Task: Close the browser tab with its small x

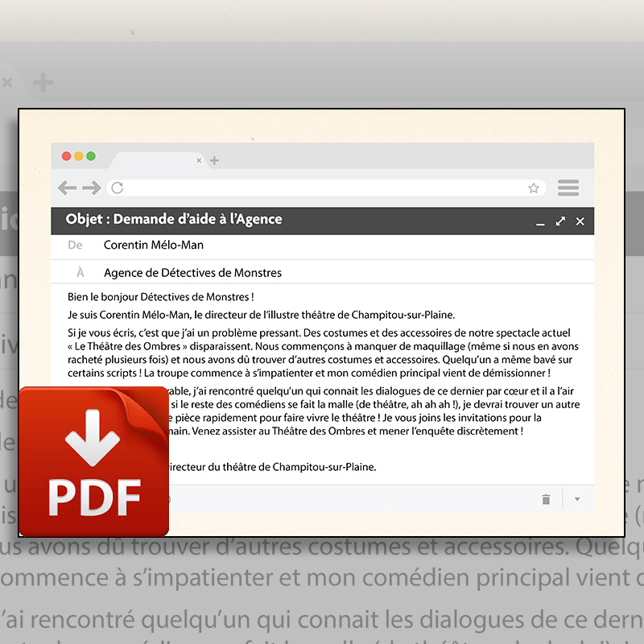Action: coord(200,161)
